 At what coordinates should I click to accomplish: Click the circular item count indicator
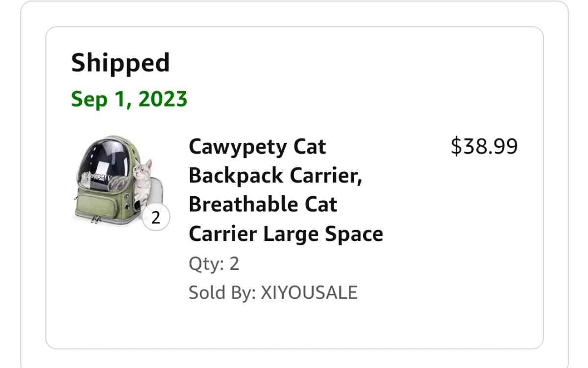point(156,218)
